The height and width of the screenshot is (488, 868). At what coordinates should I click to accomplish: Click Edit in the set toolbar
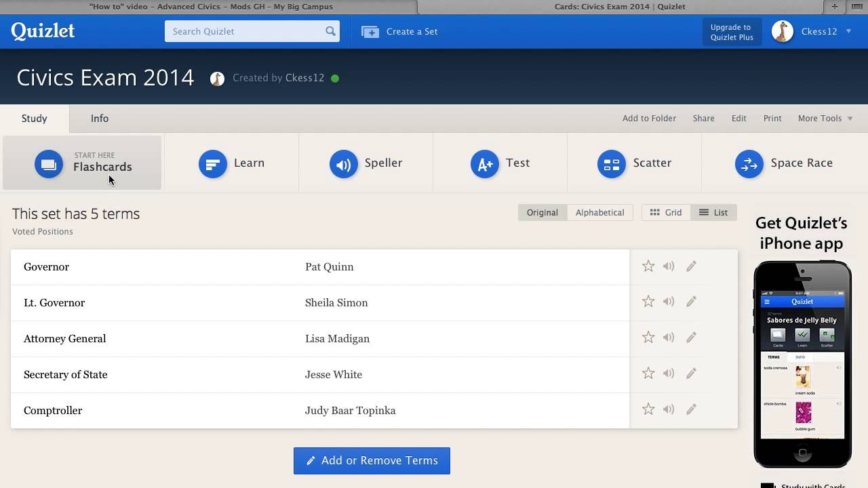[x=738, y=118]
